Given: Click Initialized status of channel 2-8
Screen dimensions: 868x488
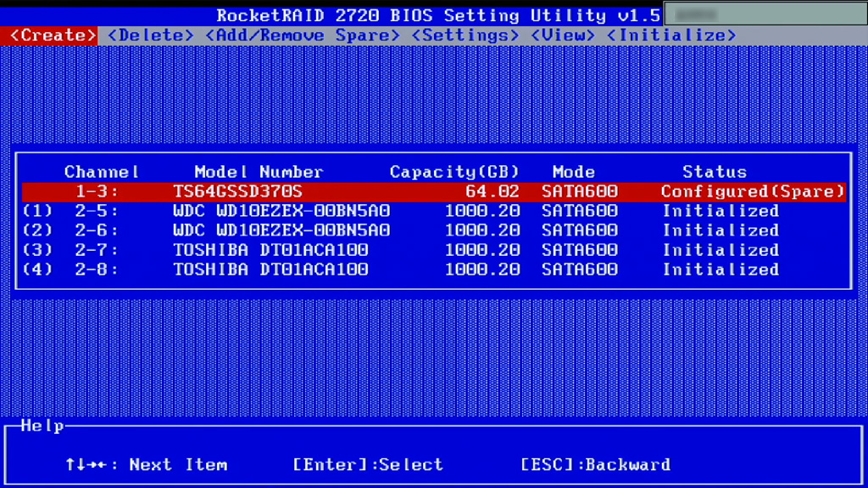Looking at the screenshot, I should pos(721,269).
